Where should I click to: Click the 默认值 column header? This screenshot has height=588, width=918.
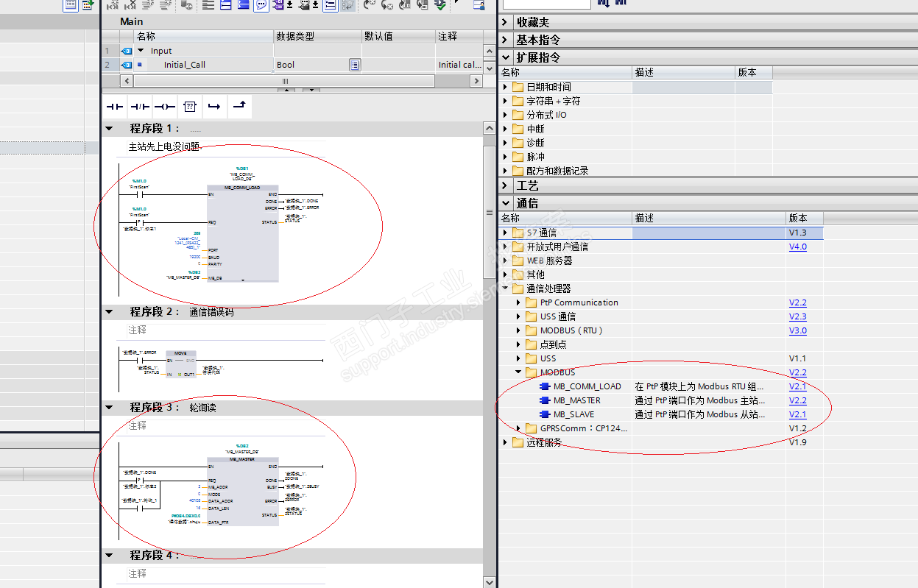[398, 36]
